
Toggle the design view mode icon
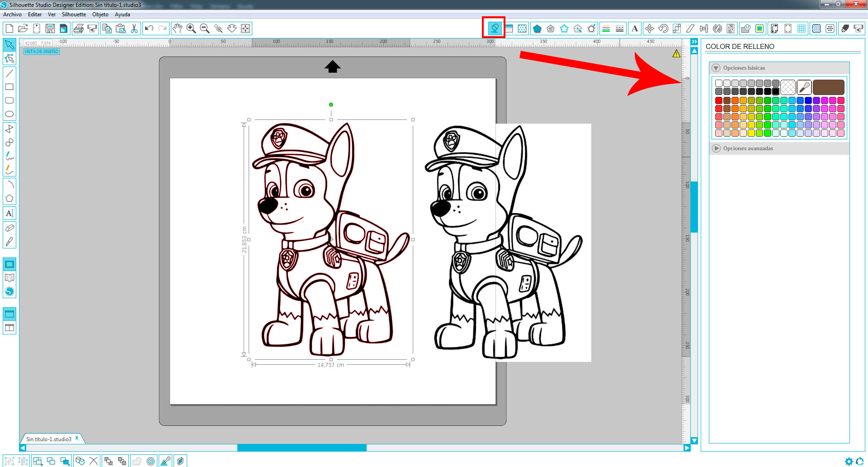pyautogui.click(x=9, y=264)
